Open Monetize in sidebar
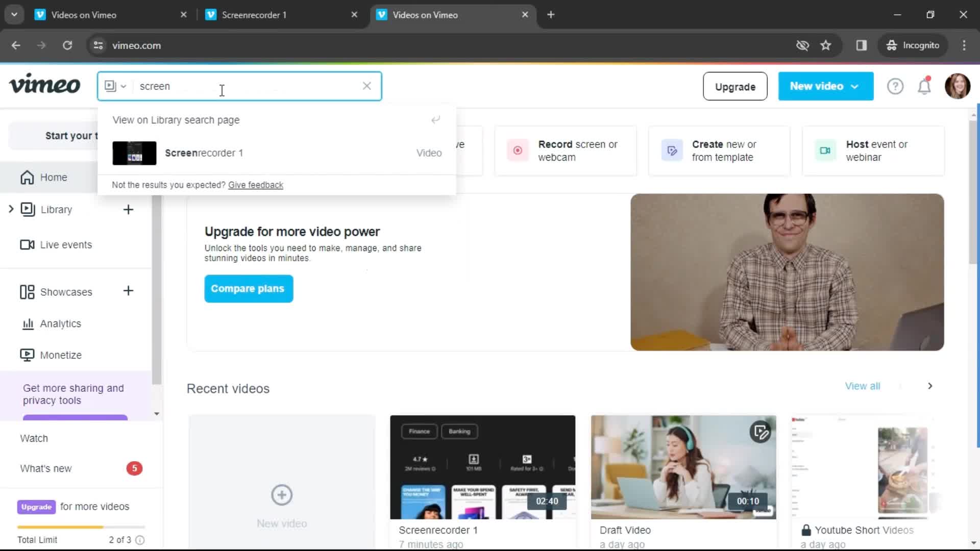The width and height of the screenshot is (980, 551). [61, 355]
